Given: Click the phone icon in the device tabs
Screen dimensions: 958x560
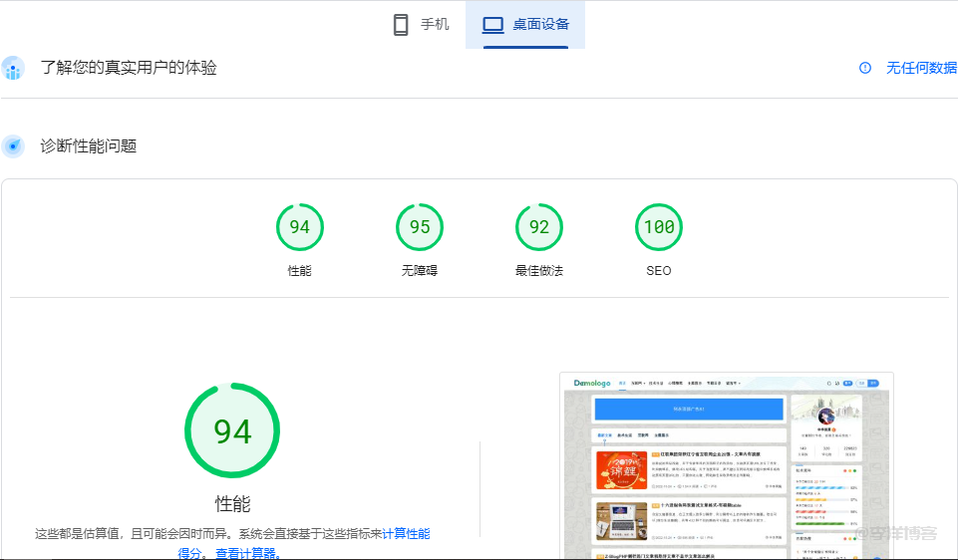Looking at the screenshot, I should click(x=401, y=25).
